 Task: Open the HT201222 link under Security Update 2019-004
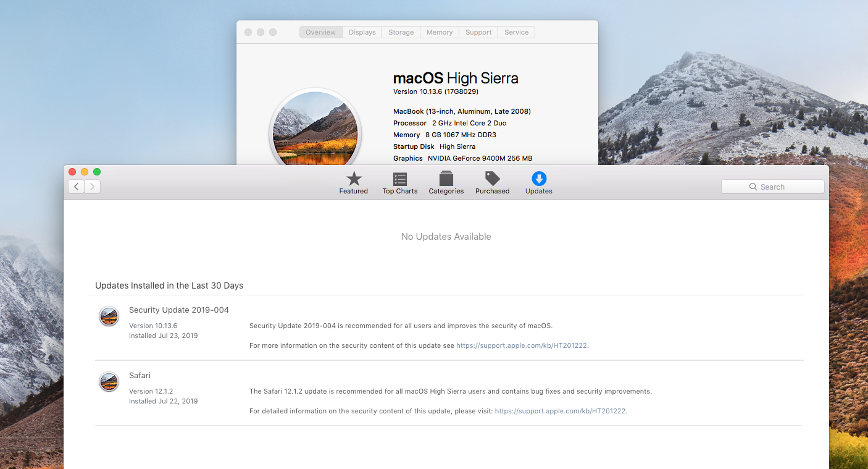pos(522,345)
